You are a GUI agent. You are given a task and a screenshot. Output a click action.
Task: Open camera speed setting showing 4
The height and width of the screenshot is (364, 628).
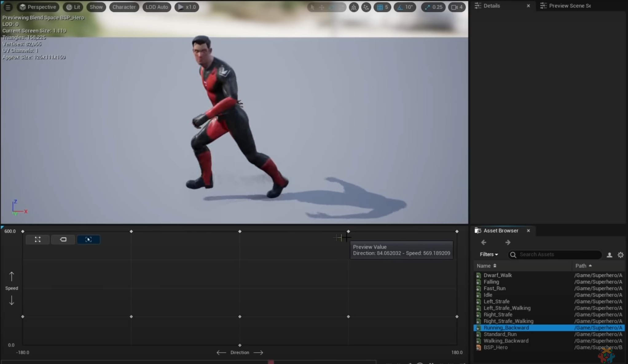pos(457,7)
